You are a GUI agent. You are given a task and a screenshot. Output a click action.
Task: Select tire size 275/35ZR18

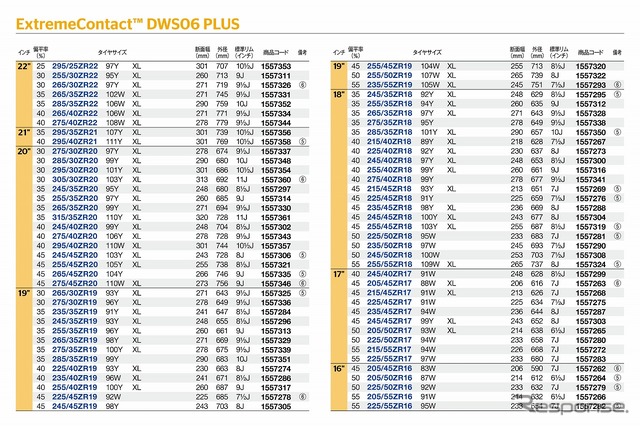(390, 122)
